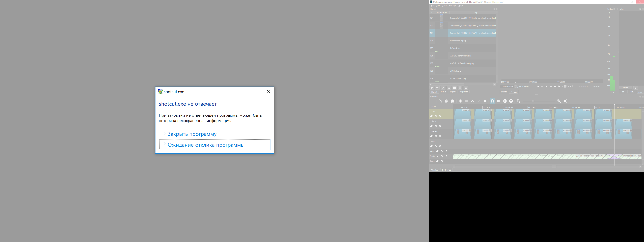Open the Timeline hamburger menu icon
Screen dimensions: 644x242
pyautogui.click(x=433, y=101)
